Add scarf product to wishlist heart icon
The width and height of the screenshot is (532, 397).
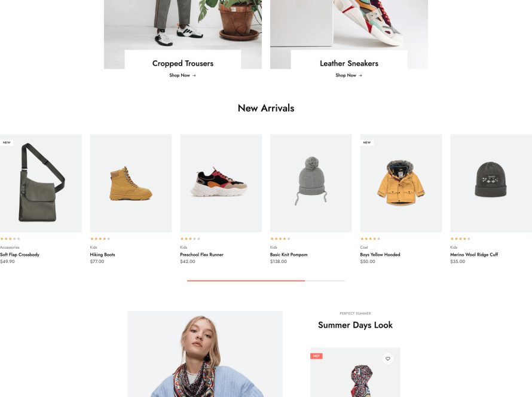click(388, 359)
